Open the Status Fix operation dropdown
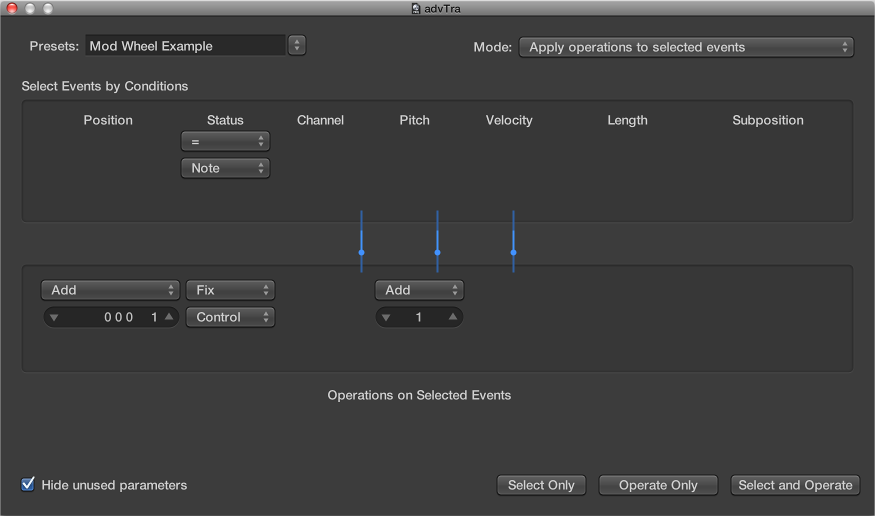876x516 pixels. point(230,290)
